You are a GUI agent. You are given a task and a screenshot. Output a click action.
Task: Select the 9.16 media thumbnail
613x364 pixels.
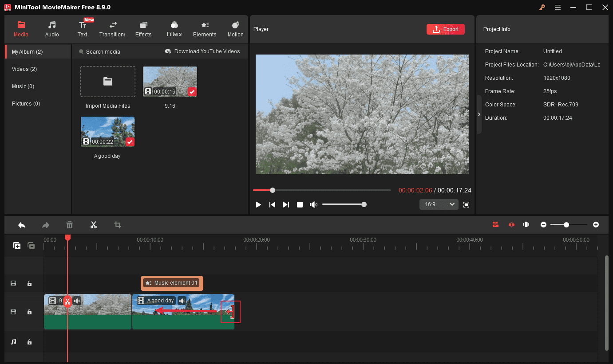170,82
